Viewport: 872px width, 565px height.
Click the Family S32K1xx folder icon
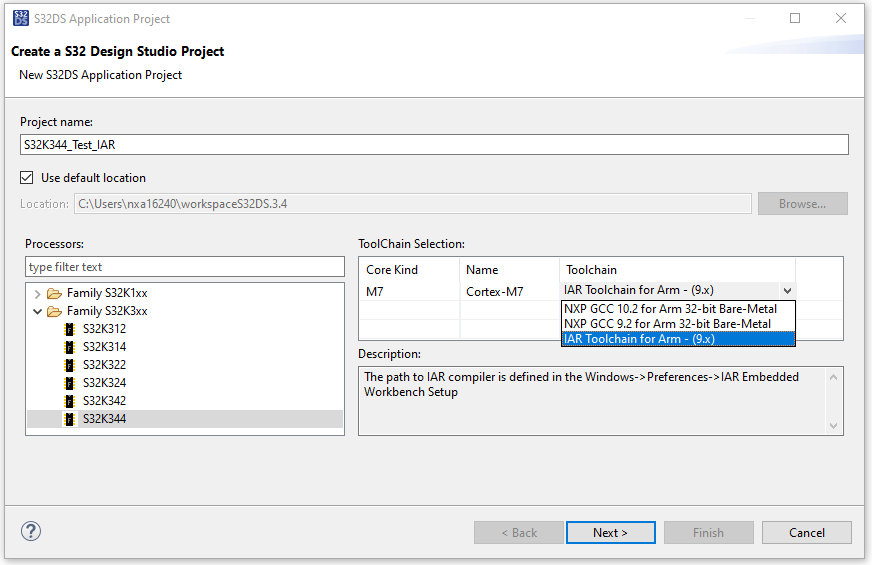(54, 293)
